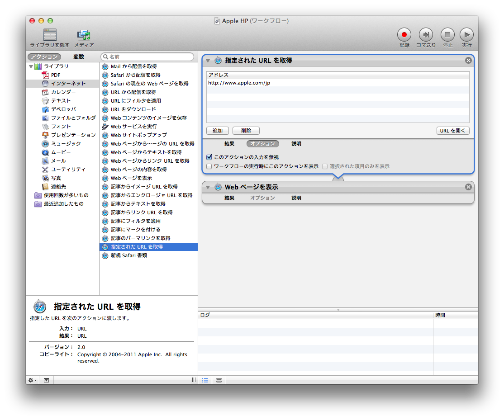The height and width of the screenshot is (420, 504).
Task: Click the Step forward icon
Action: [x=426, y=35]
